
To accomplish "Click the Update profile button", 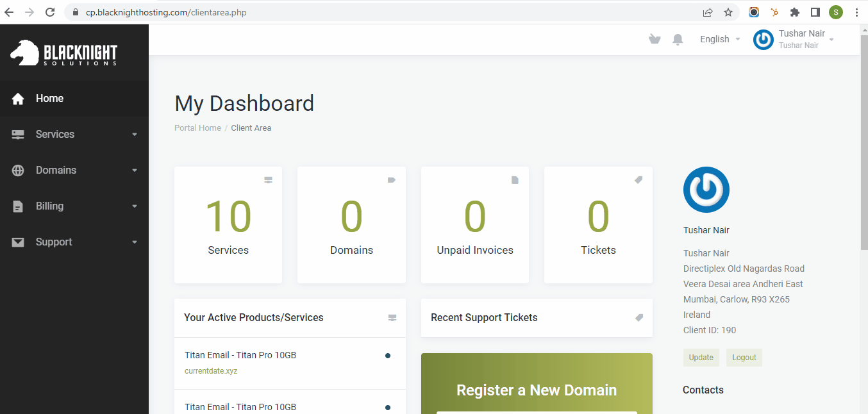I will tap(701, 358).
